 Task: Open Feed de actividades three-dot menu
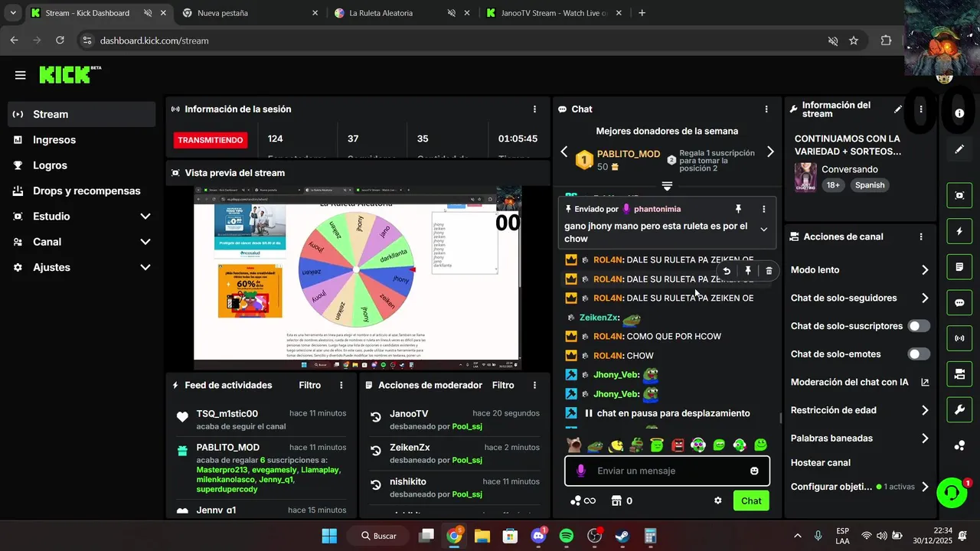341,385
